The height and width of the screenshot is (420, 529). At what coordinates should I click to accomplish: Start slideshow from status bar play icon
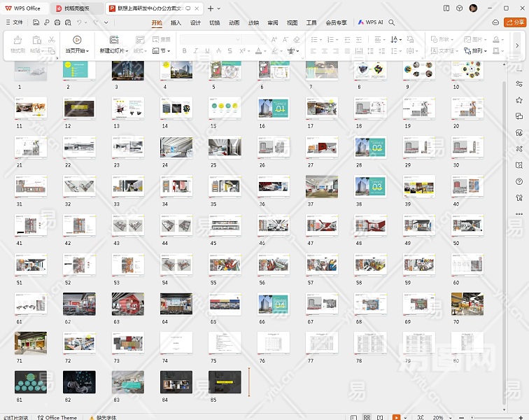pyautogui.click(x=397, y=417)
